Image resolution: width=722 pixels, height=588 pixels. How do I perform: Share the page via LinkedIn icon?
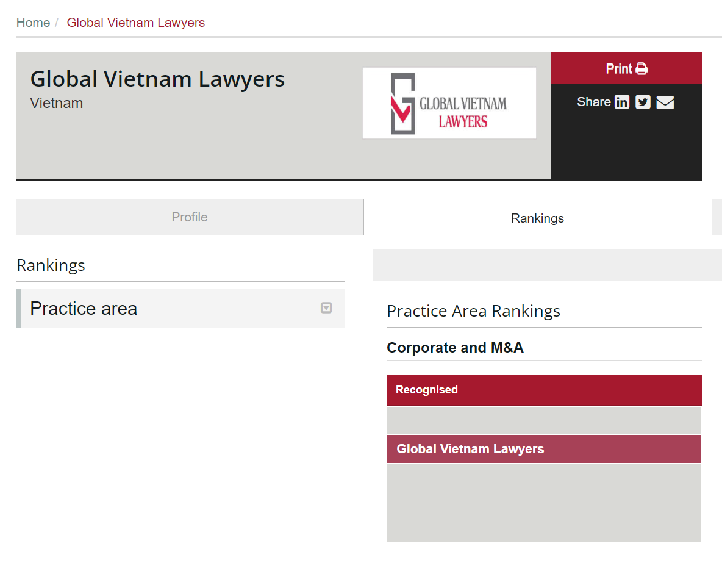click(x=621, y=102)
